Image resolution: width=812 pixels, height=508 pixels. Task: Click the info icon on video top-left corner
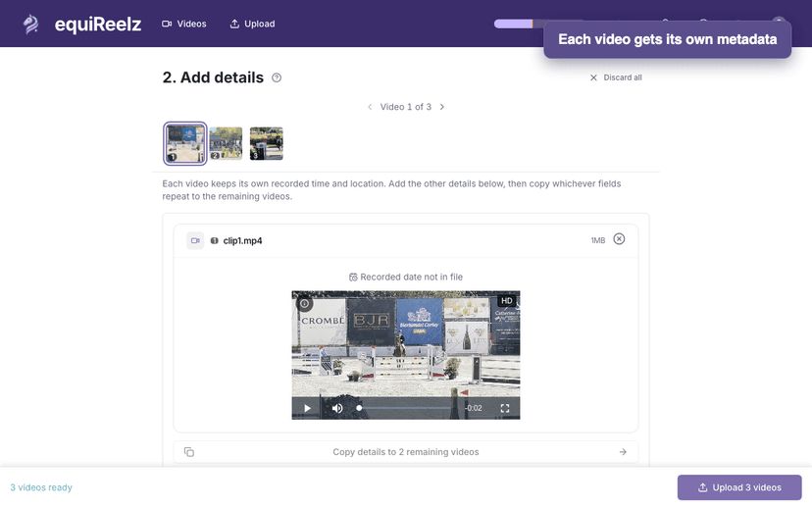[x=305, y=304]
